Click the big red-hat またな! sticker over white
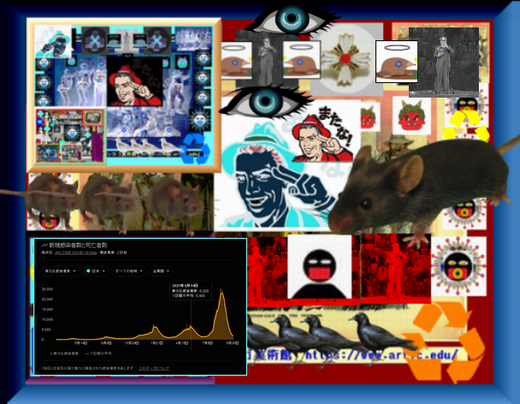This screenshot has width=520, height=404. (x=322, y=134)
